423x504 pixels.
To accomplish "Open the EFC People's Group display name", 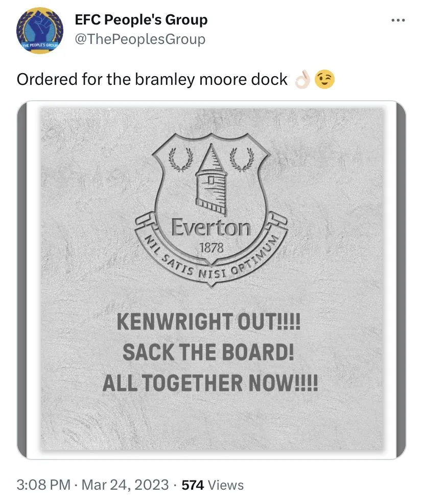I will coord(141,20).
